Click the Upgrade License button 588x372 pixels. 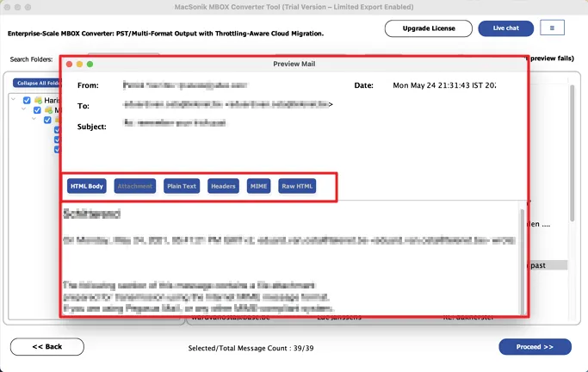click(429, 28)
